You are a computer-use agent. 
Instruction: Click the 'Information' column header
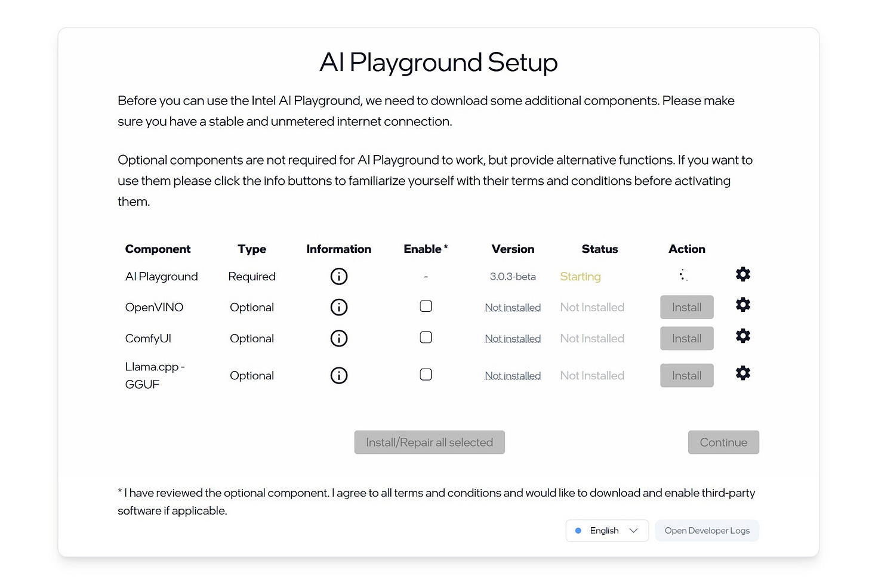(339, 249)
